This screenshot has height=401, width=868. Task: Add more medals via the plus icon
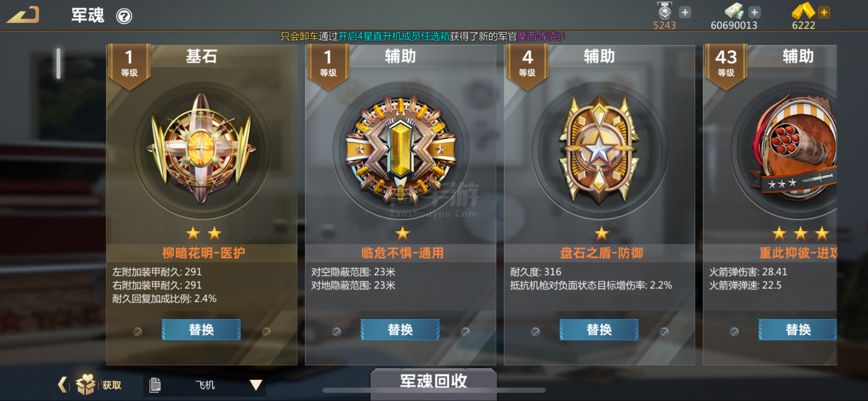(685, 13)
